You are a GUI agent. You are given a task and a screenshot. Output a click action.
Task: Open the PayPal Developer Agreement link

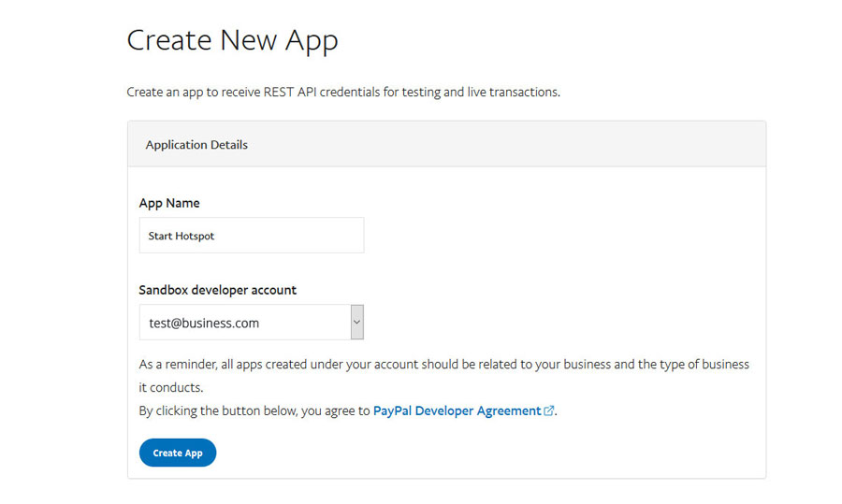click(457, 410)
